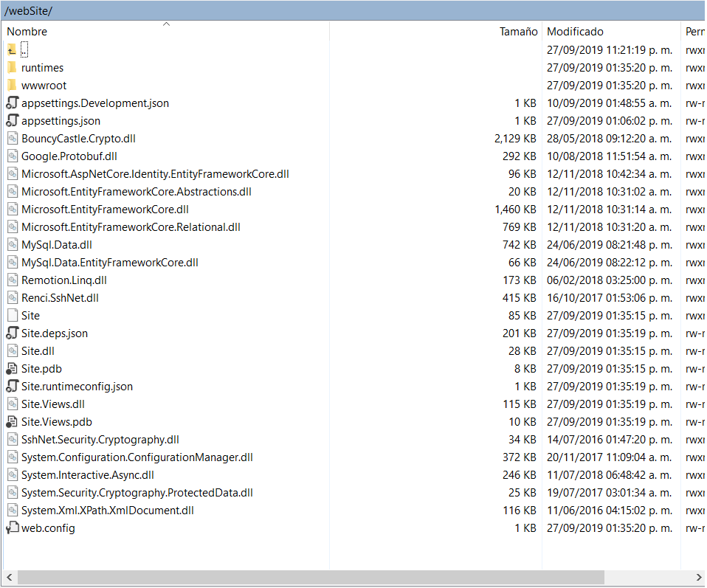Viewport: 707px width, 588px height.
Task: Select the Microsoft.EntityFrameworkCore.Abstractions.dll file name
Action: click(137, 192)
